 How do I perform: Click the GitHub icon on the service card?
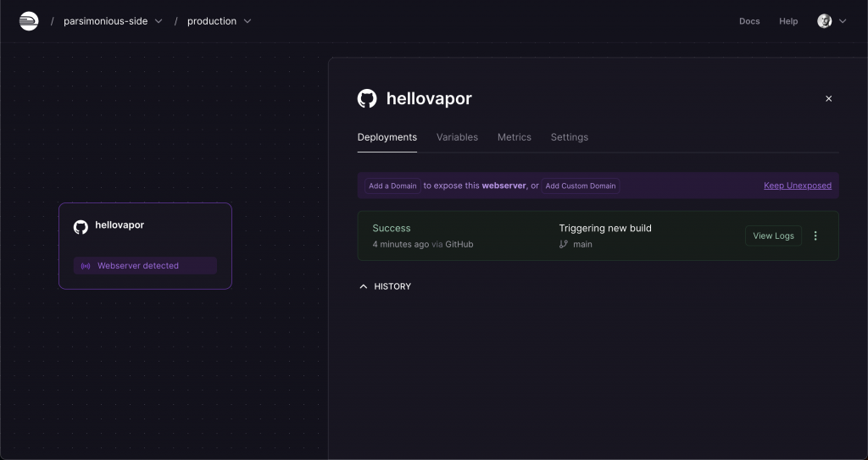coord(81,227)
